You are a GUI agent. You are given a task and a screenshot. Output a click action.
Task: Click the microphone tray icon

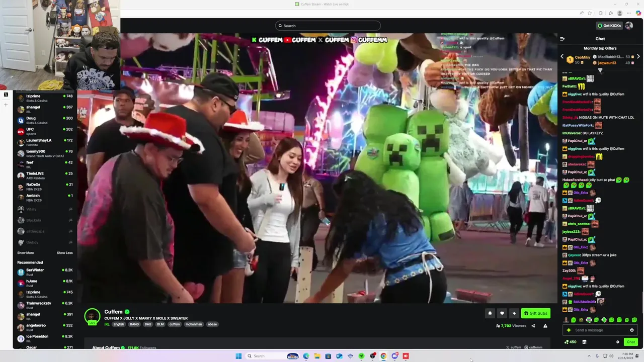[597, 356]
